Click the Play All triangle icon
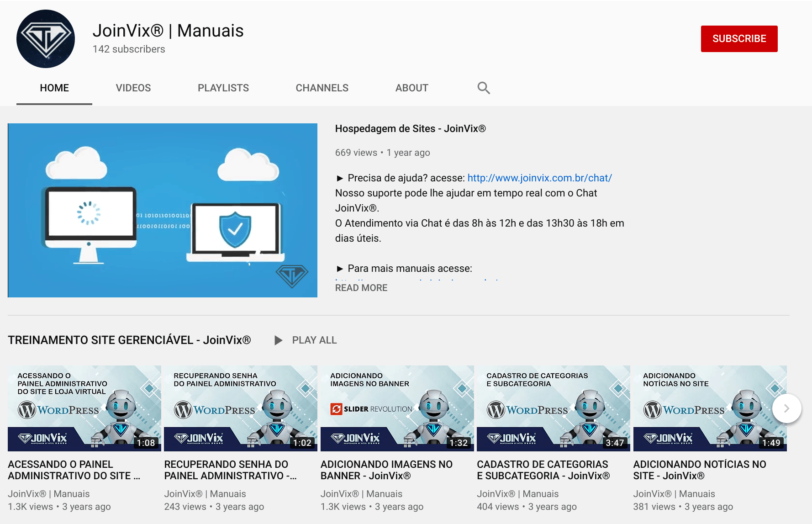This screenshot has width=812, height=524. [x=278, y=340]
